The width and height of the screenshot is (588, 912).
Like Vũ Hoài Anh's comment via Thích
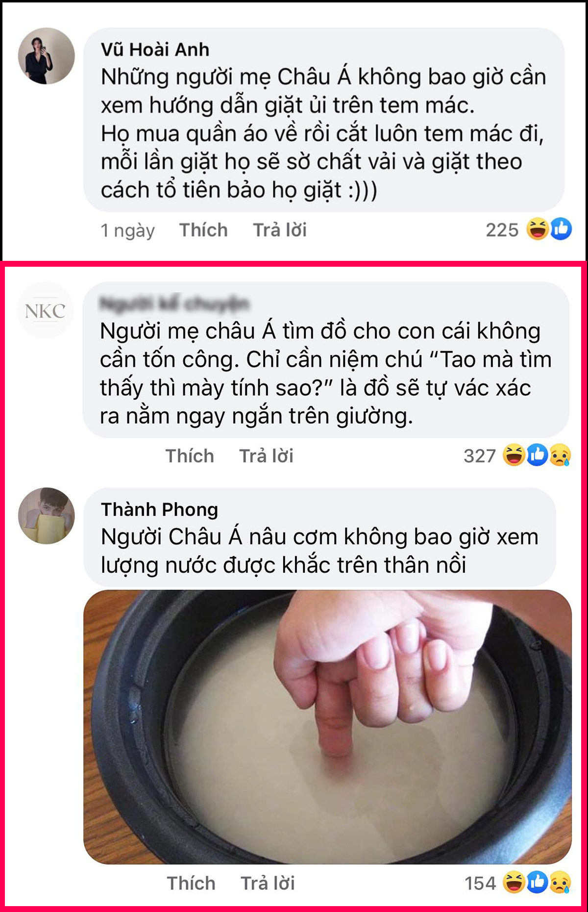pyautogui.click(x=203, y=230)
